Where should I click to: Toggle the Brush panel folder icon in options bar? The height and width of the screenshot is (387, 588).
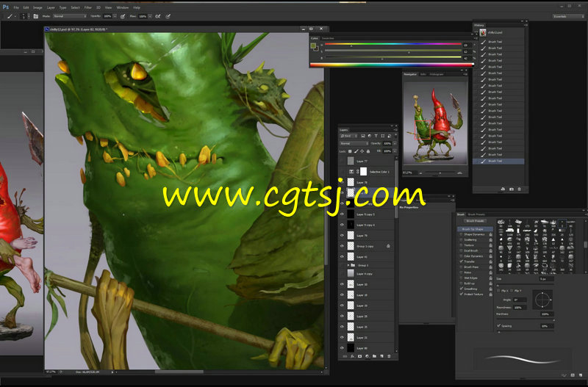tap(35, 16)
